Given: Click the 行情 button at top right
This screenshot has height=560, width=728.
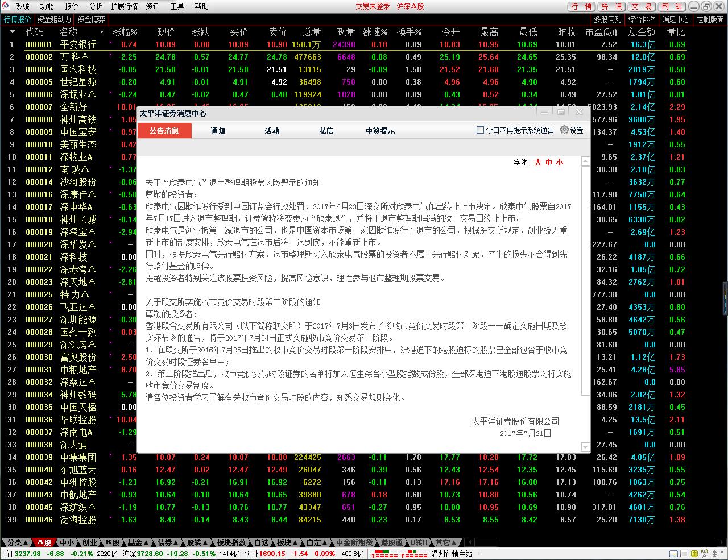Looking at the screenshot, I should pyautogui.click(x=581, y=6).
